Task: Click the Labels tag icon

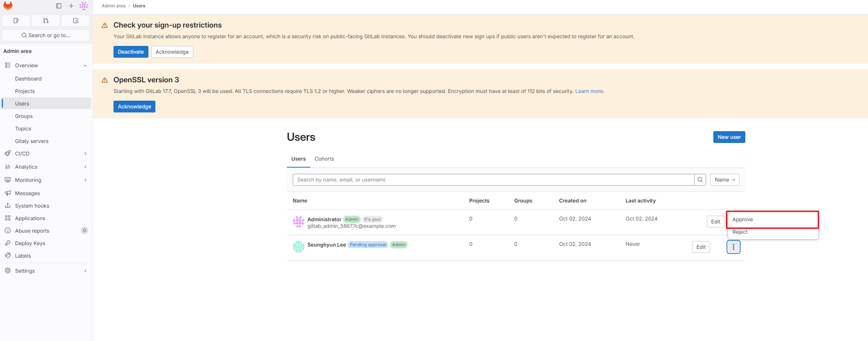Action: [x=8, y=255]
